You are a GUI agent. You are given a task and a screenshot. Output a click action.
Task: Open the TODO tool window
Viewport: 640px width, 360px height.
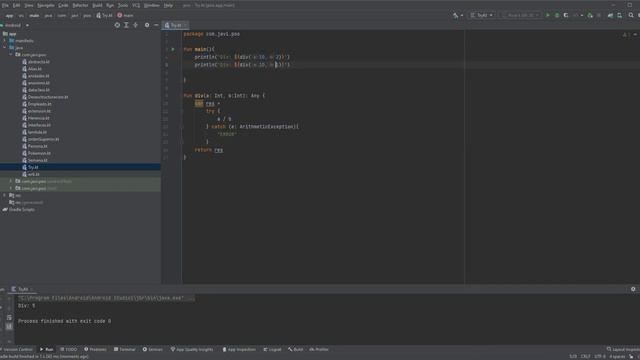pos(69,349)
